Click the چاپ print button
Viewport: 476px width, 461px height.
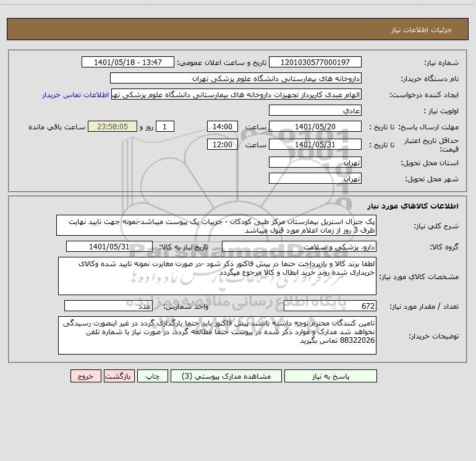[153, 376]
